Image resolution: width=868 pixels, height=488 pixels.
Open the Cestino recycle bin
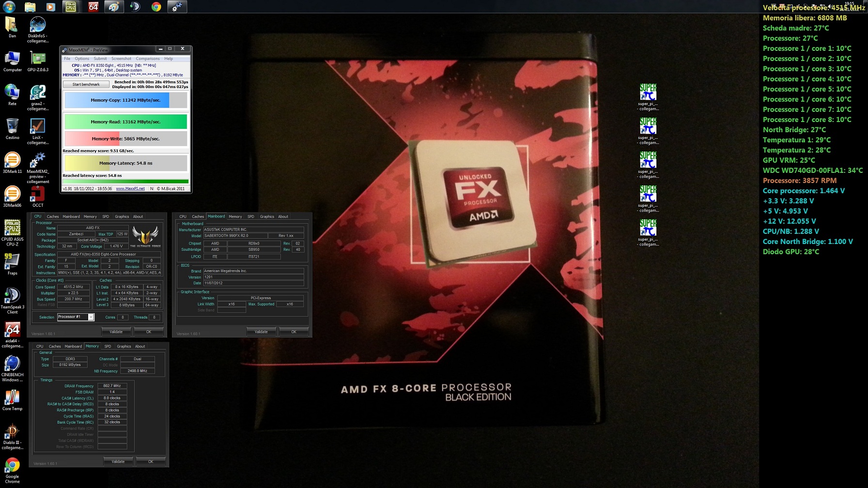[x=12, y=129]
